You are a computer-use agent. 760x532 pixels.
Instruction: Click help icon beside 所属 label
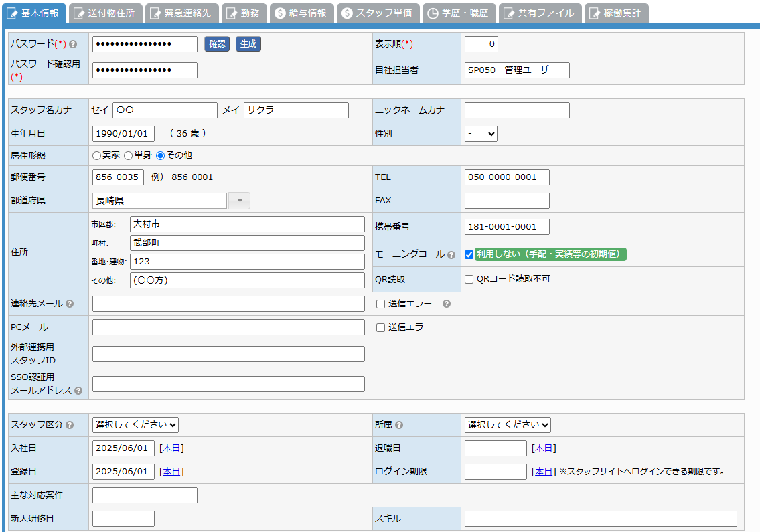point(399,425)
